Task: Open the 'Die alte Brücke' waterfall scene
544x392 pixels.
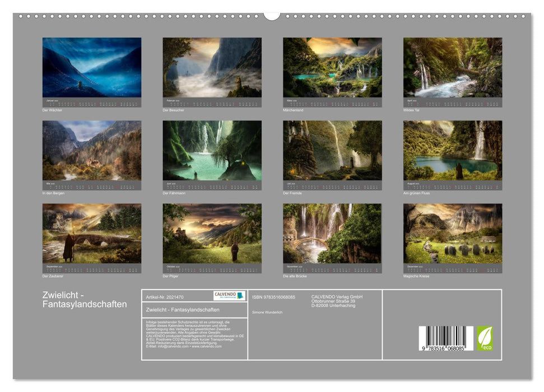Action: pos(333,232)
